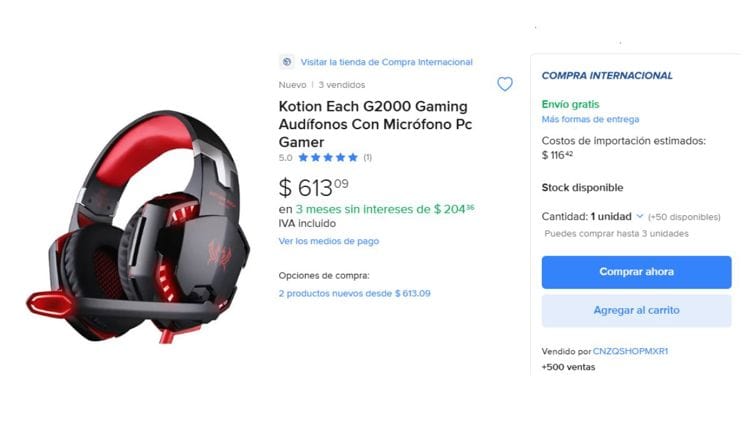Click the review count (1) link

(x=367, y=157)
